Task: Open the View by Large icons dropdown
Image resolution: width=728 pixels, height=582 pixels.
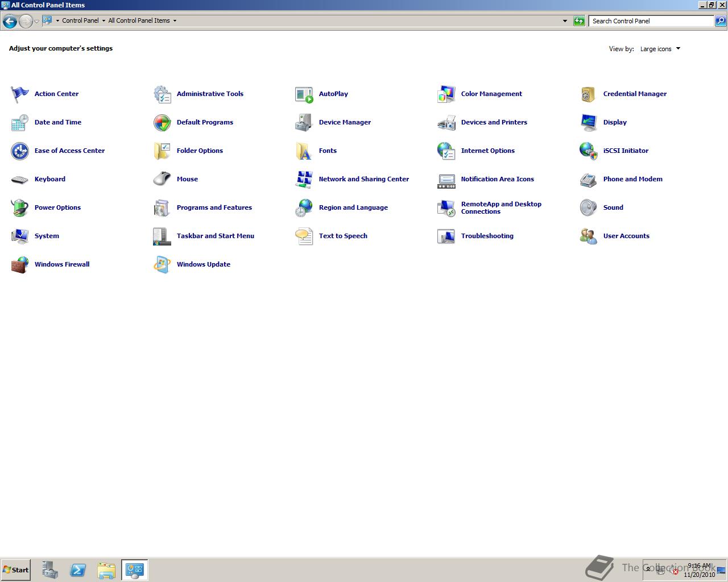Action: point(660,49)
